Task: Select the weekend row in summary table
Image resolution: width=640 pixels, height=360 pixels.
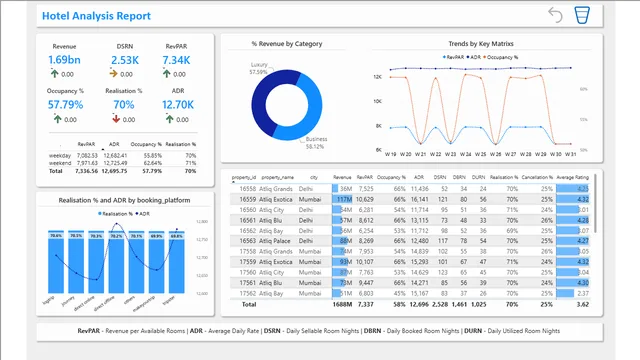Action: [122, 163]
